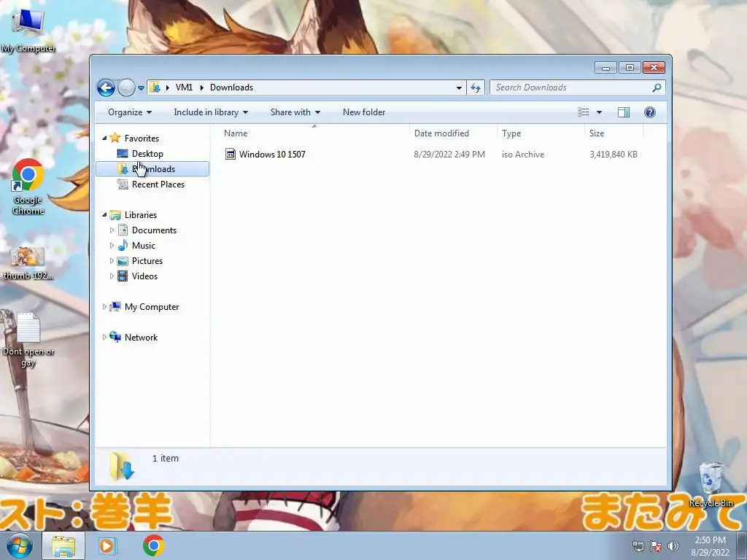Viewport: 747px width, 560px height.
Task: Sort by the Size column header
Action: (x=614, y=133)
